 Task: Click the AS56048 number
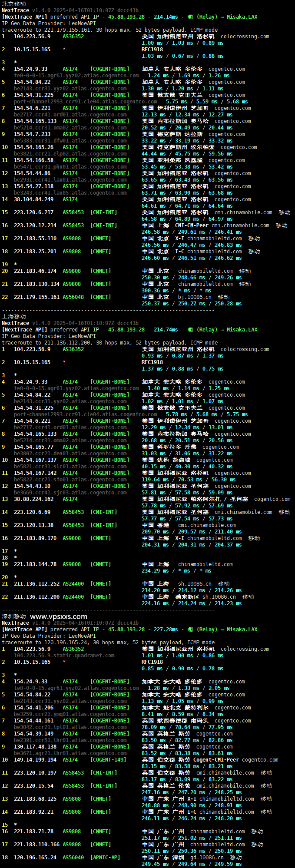73,297
